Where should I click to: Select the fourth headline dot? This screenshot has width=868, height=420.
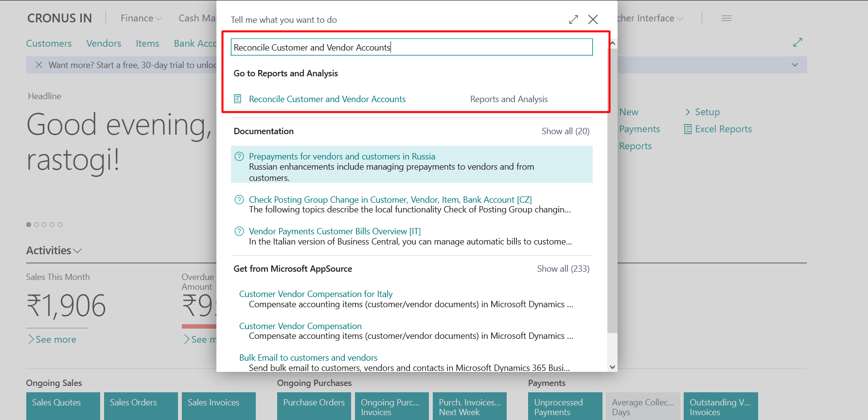[x=52, y=225]
